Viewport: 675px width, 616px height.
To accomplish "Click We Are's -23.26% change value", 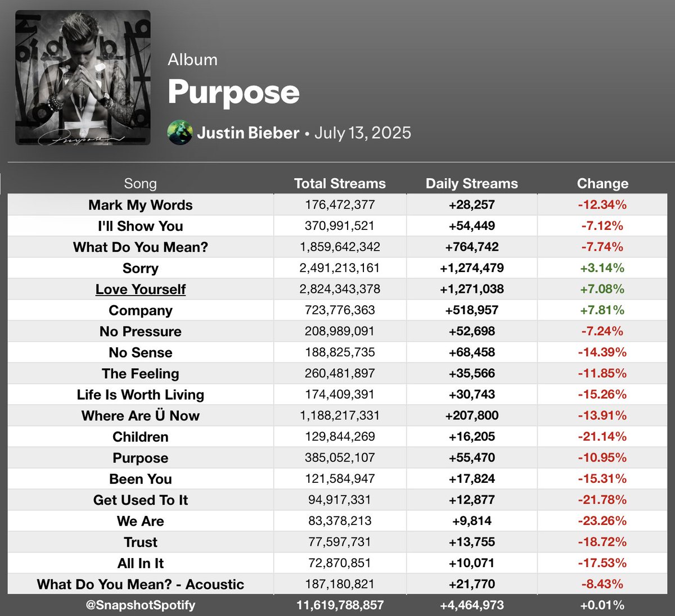I will coord(602,521).
